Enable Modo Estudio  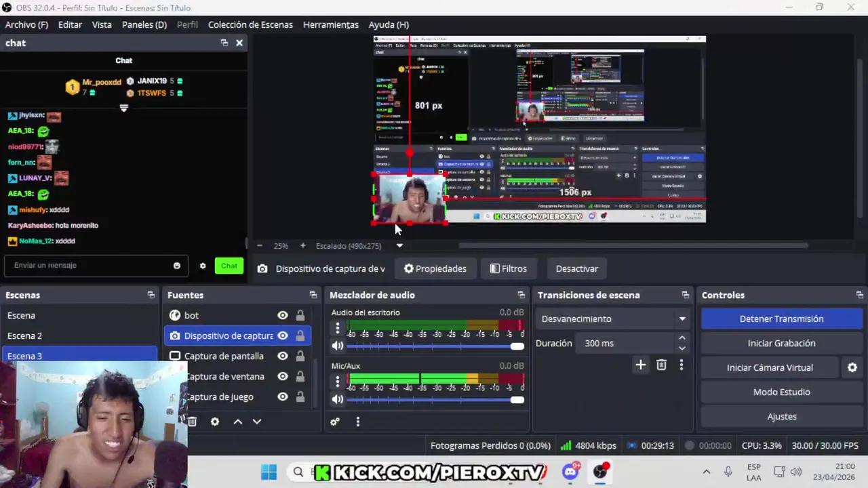781,392
